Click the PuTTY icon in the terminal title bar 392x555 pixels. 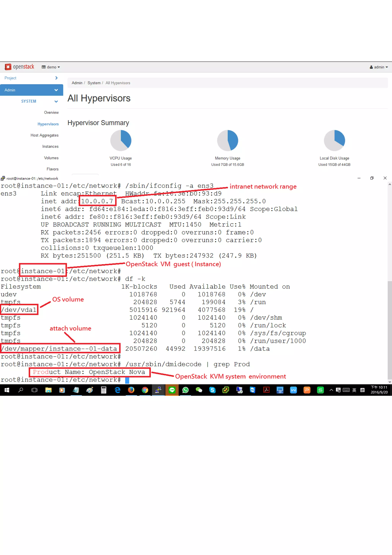tap(3, 178)
